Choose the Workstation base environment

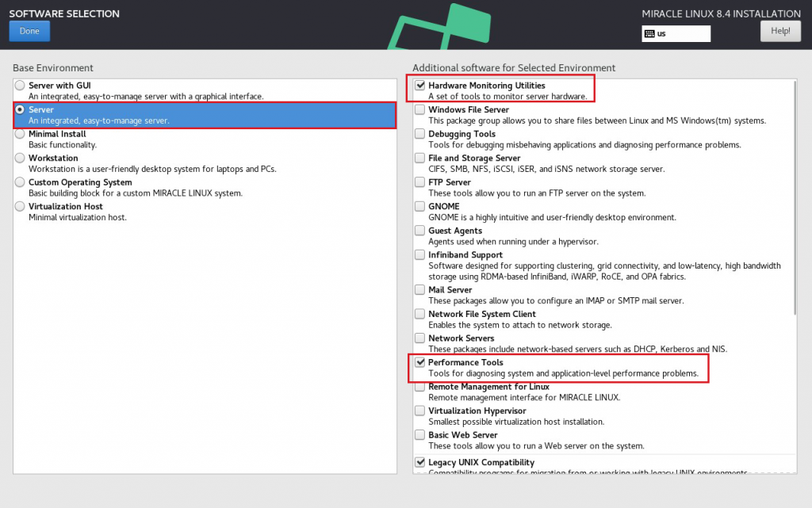point(19,158)
